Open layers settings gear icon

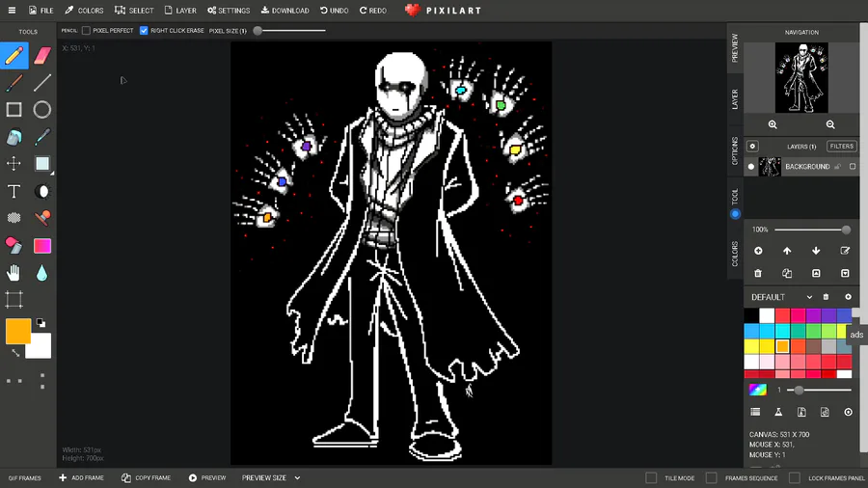[x=752, y=146]
